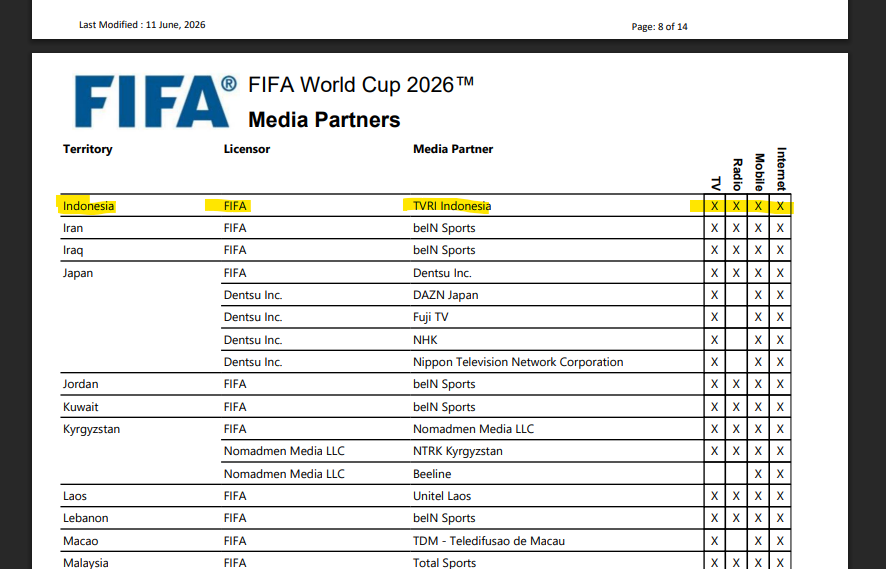Click the Territory column header

88,149
